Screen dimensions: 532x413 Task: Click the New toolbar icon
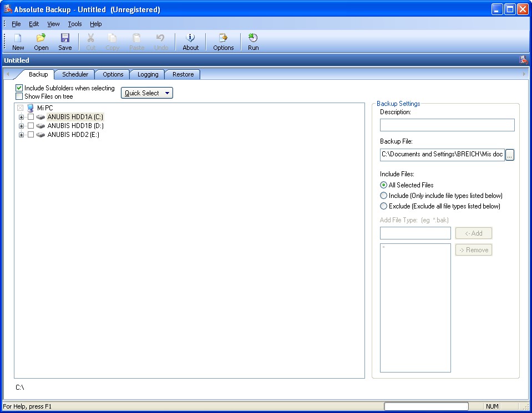(x=18, y=38)
